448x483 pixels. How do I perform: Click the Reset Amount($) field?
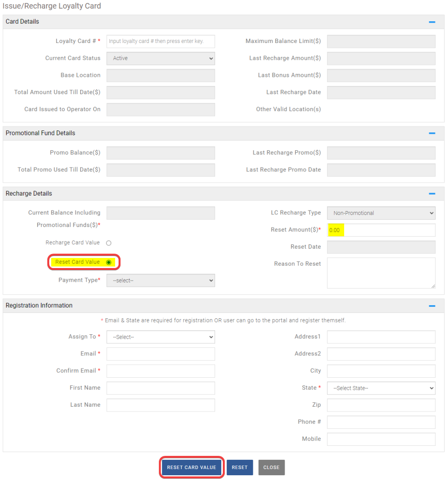[x=381, y=230]
